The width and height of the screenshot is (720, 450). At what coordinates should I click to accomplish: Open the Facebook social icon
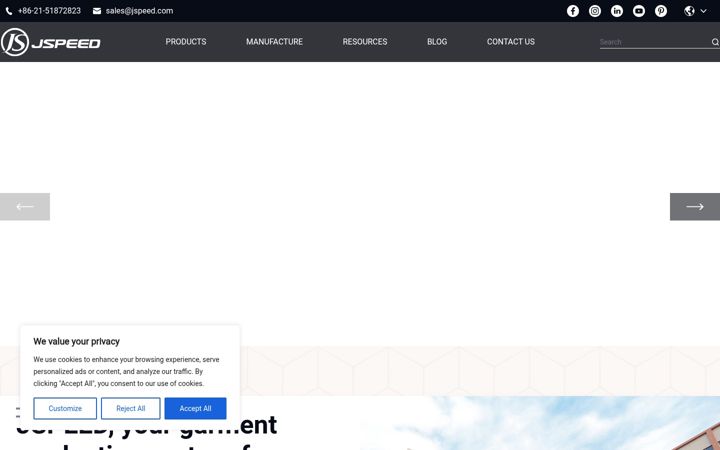[x=573, y=11]
